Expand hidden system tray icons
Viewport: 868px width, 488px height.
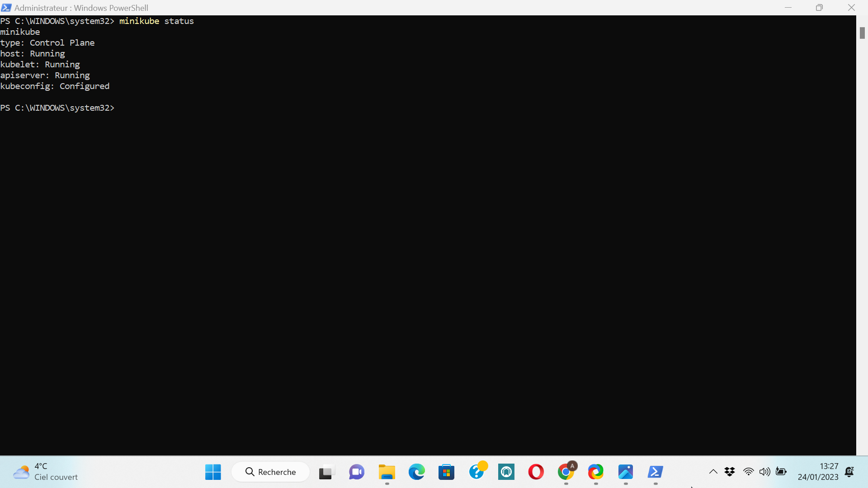[x=713, y=472]
